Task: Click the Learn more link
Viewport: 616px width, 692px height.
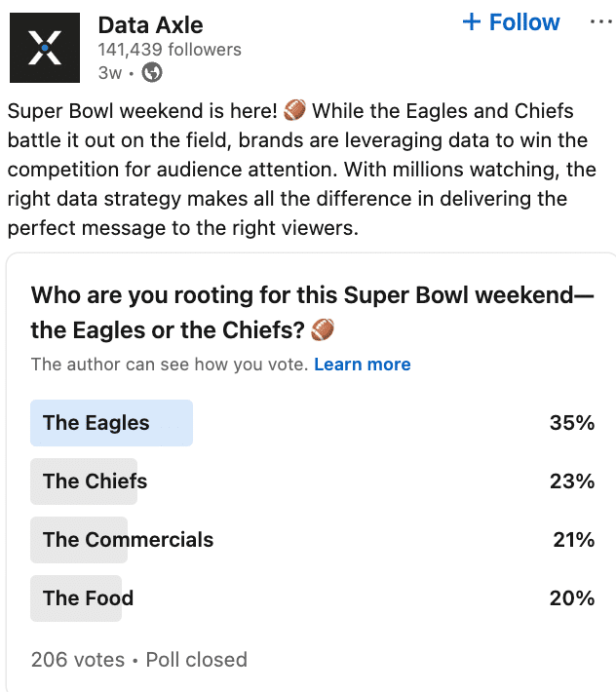Action: [x=362, y=365]
